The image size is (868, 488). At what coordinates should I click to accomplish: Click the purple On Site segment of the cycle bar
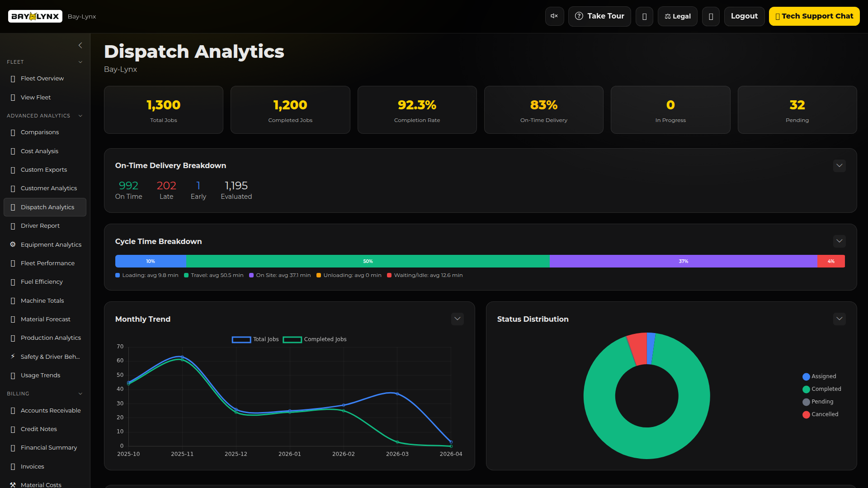[683, 261]
